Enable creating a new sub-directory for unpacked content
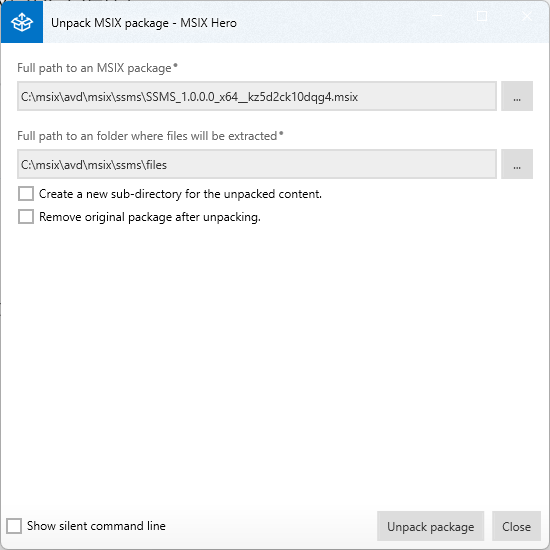The height and width of the screenshot is (550, 550). pos(26,194)
